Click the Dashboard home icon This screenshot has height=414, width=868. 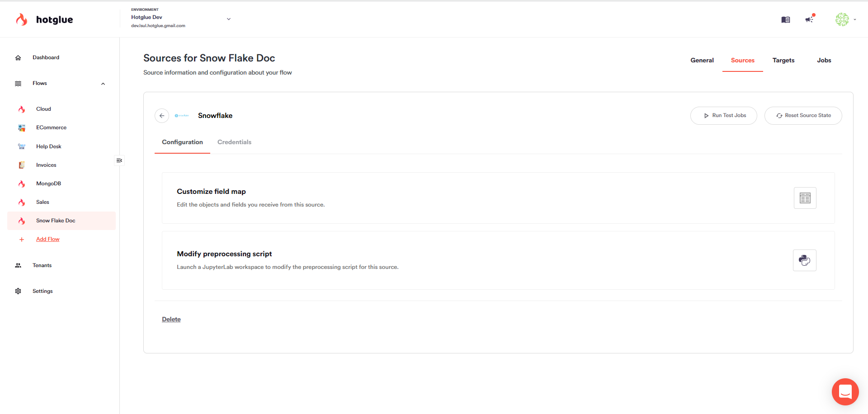(18, 58)
